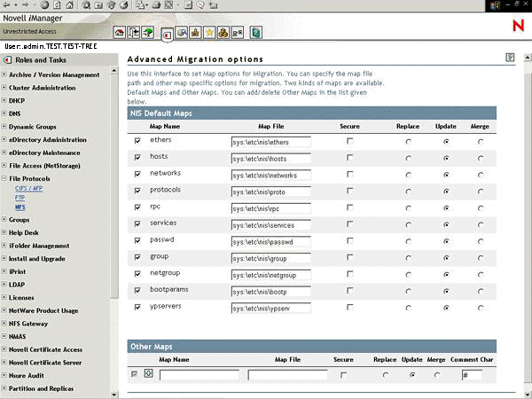Click the help question icon beside the heading
The width and height of the screenshot is (532, 399).
point(510,58)
